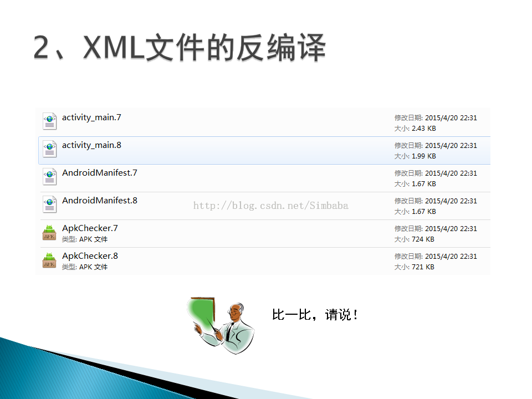Click the AndroidManifest.7 file icon
Image resolution: width=532 pixels, height=399 pixels.
[x=49, y=176]
